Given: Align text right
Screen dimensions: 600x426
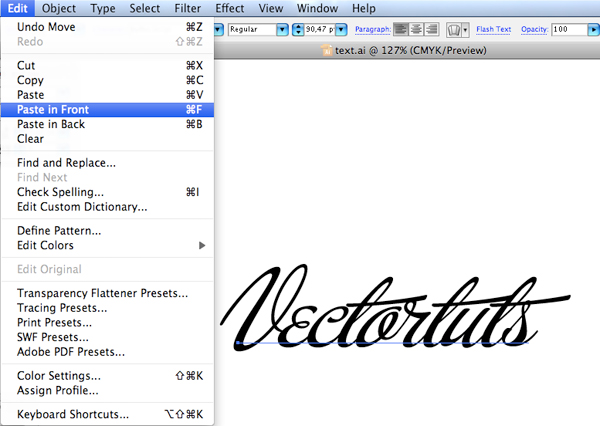Looking at the screenshot, I should [432, 29].
